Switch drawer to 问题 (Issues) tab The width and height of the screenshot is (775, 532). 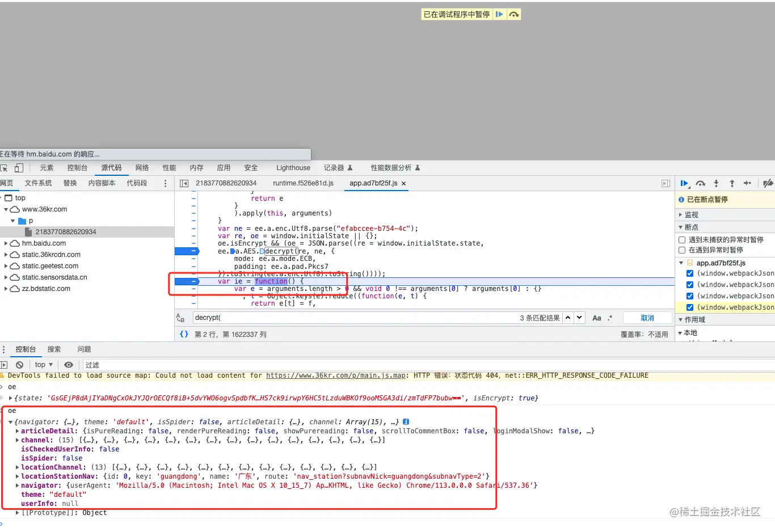84,349
